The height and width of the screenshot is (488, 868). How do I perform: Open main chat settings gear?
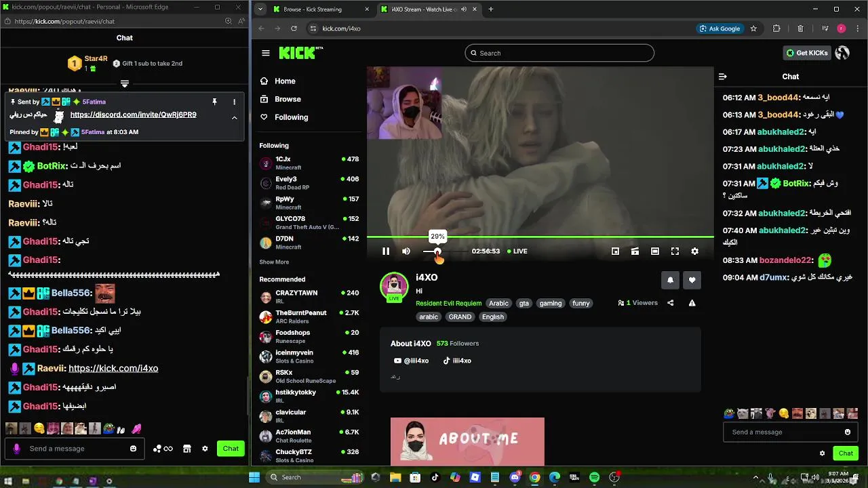822,453
